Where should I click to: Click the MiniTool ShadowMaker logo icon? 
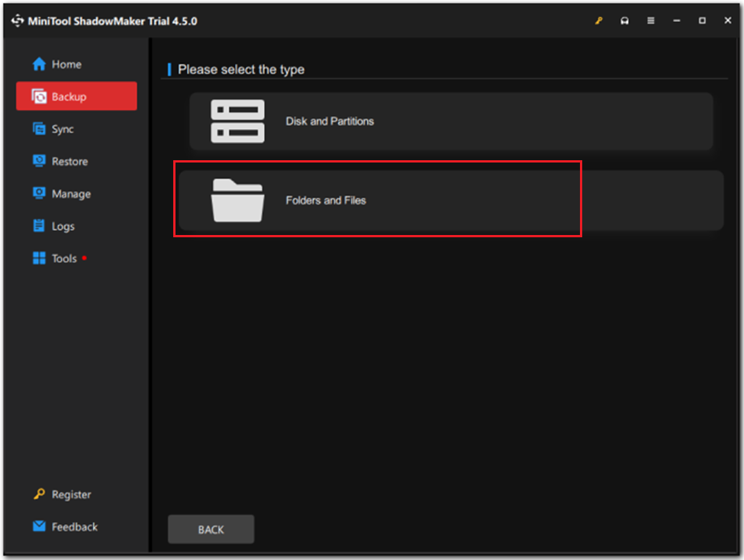tap(17, 21)
